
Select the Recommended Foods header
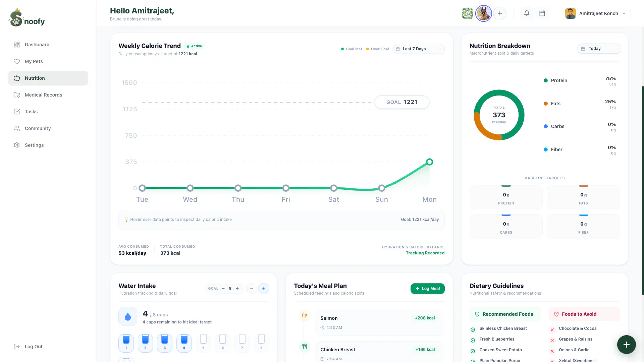(505, 314)
